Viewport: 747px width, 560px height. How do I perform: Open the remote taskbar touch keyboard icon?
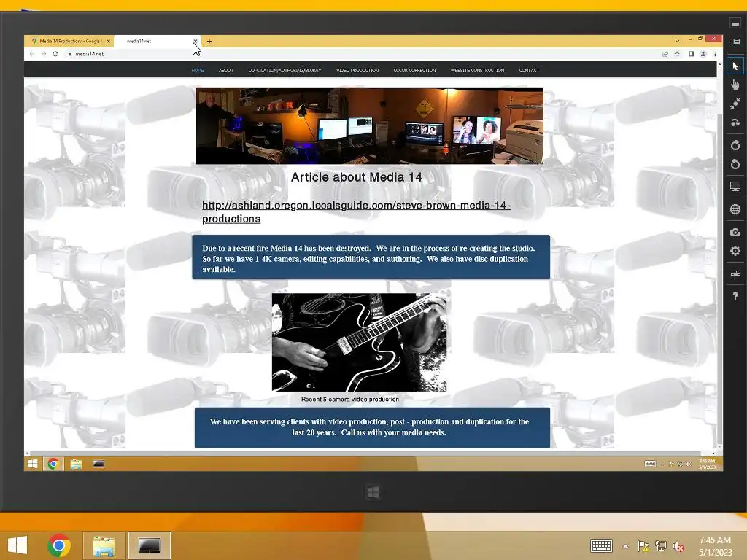[x=650, y=464]
